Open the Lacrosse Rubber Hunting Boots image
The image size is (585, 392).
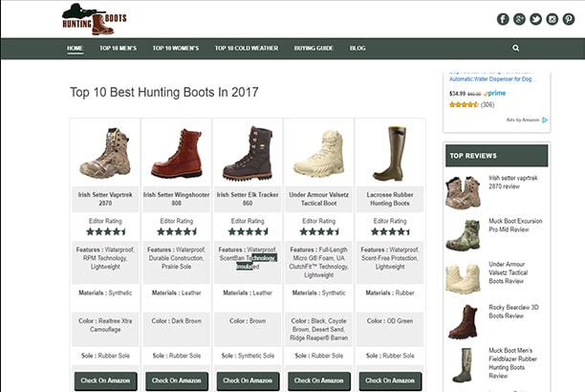(x=390, y=153)
